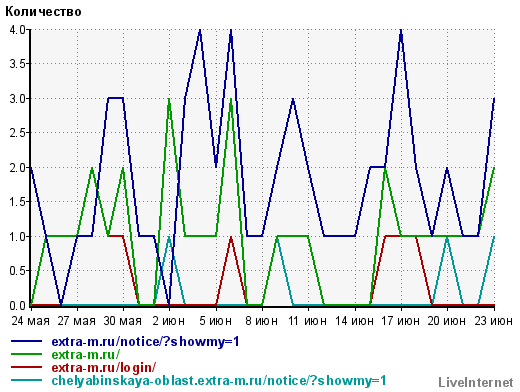The image size is (520, 392).
Task: Click the teal legend line swatch
Action: [x=27, y=380]
